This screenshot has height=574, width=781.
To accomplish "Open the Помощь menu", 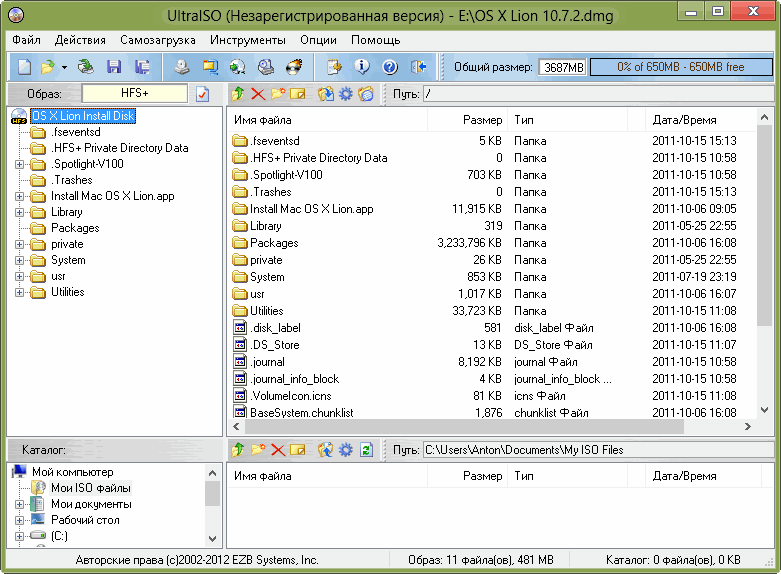I will tap(376, 40).
